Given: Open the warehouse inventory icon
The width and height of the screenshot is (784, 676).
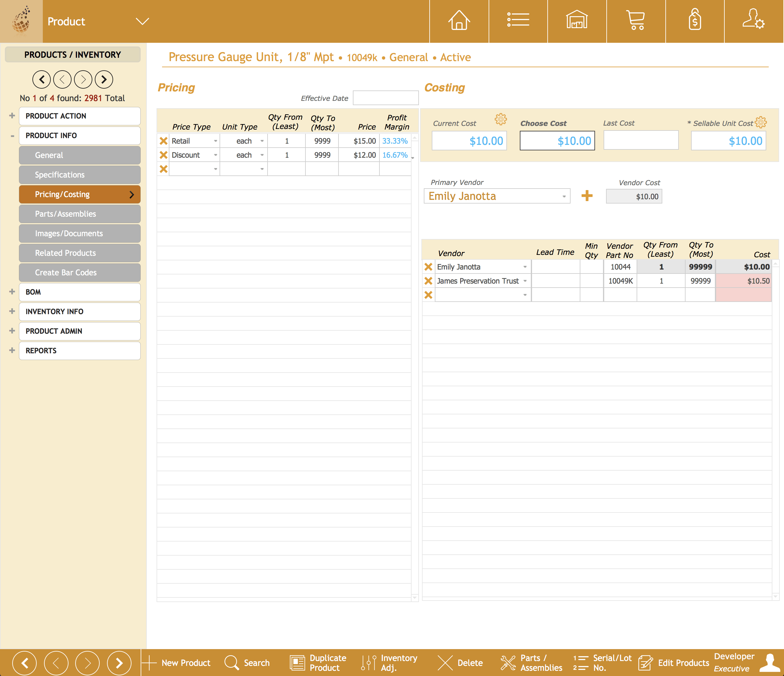Looking at the screenshot, I should point(577,20).
